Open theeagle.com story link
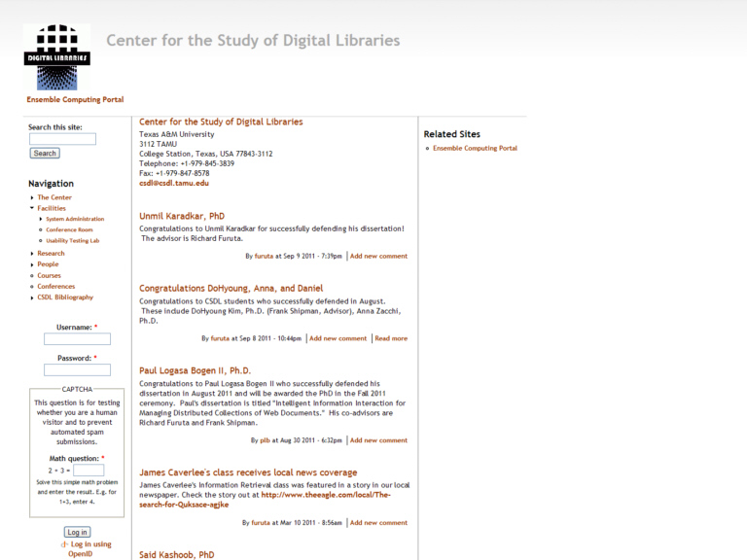This screenshot has width=747, height=560. click(x=265, y=500)
